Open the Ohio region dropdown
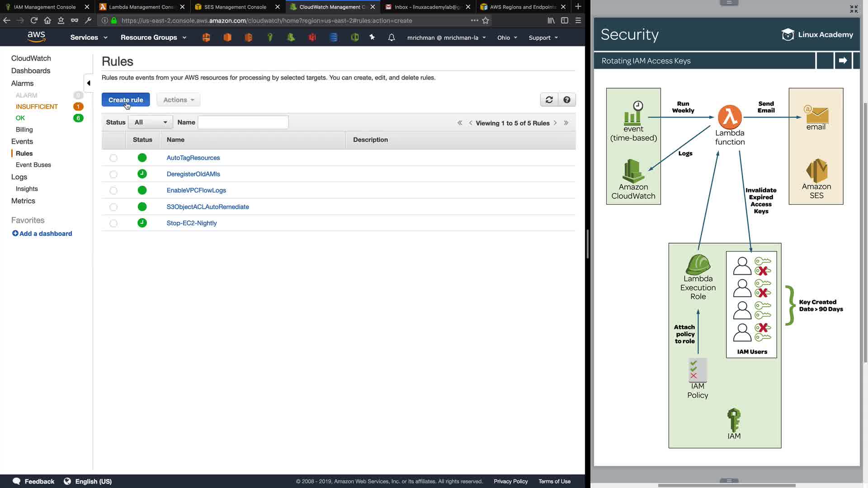 tap(507, 38)
